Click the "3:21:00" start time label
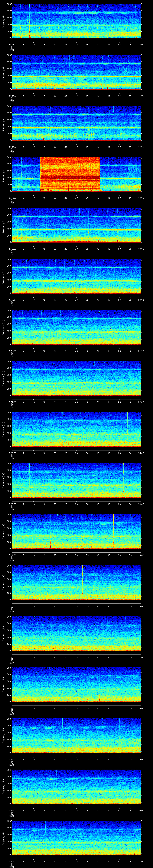 tap(12, 402)
